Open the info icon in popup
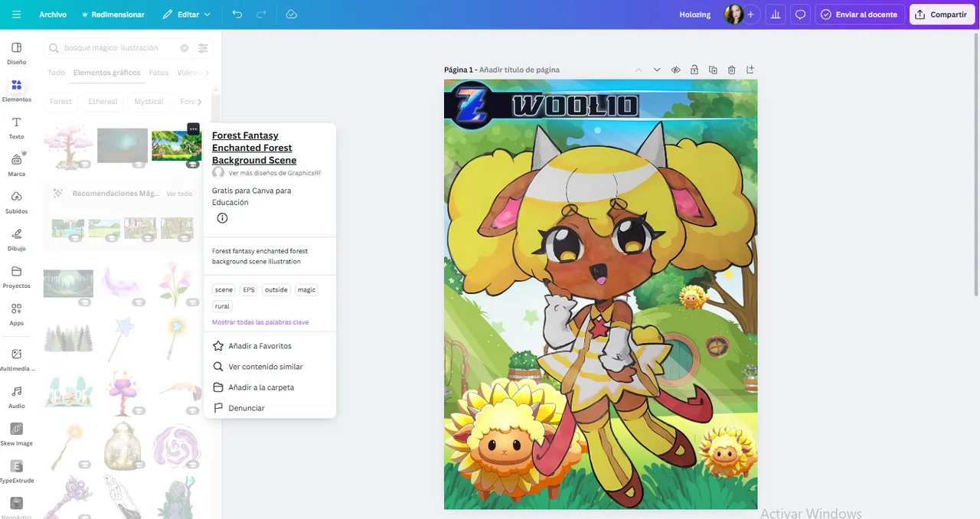Image resolution: width=980 pixels, height=519 pixels. (222, 218)
